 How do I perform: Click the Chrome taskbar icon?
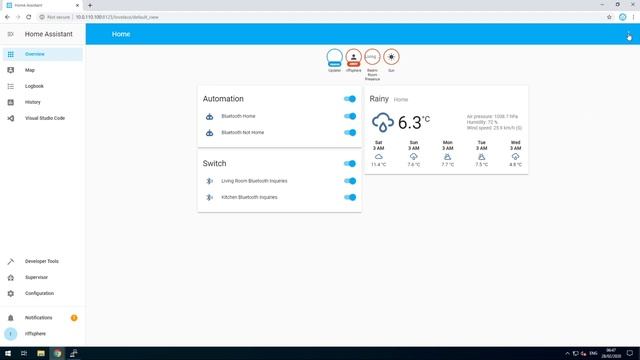(x=58, y=353)
